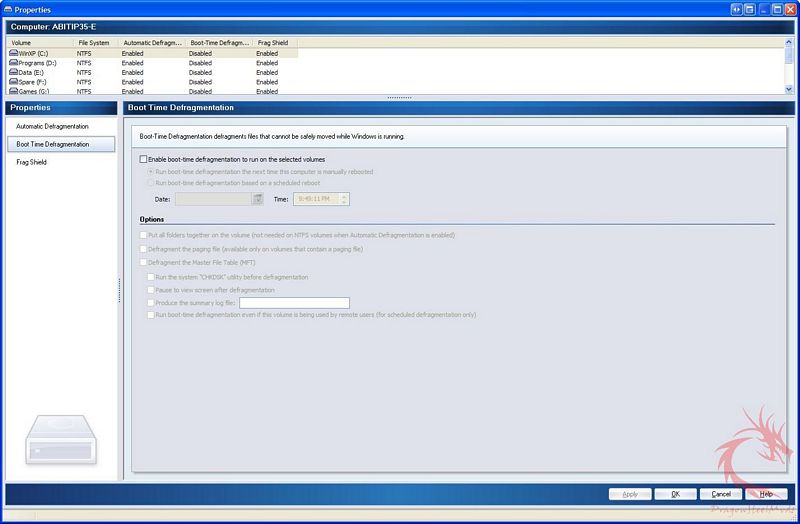Screen dimensions: 800x524
Task: Check Defragment the Master File Table option
Action: (144, 262)
